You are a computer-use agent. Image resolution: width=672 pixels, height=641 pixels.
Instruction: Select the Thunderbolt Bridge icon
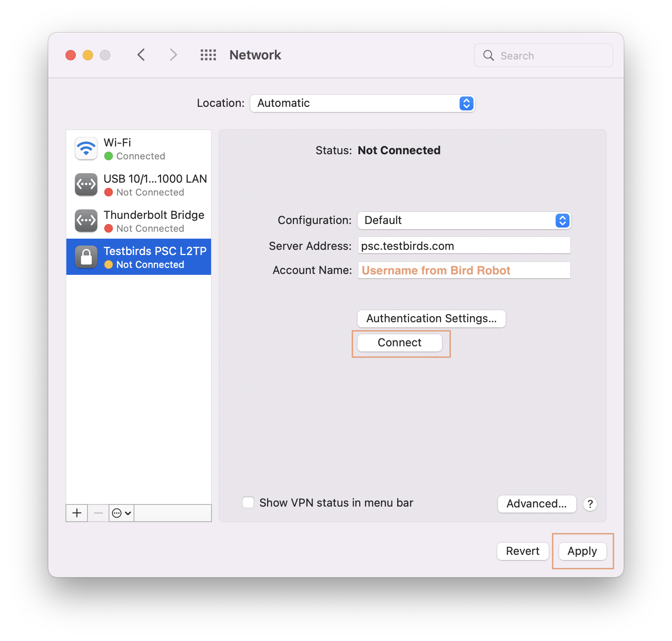click(86, 221)
